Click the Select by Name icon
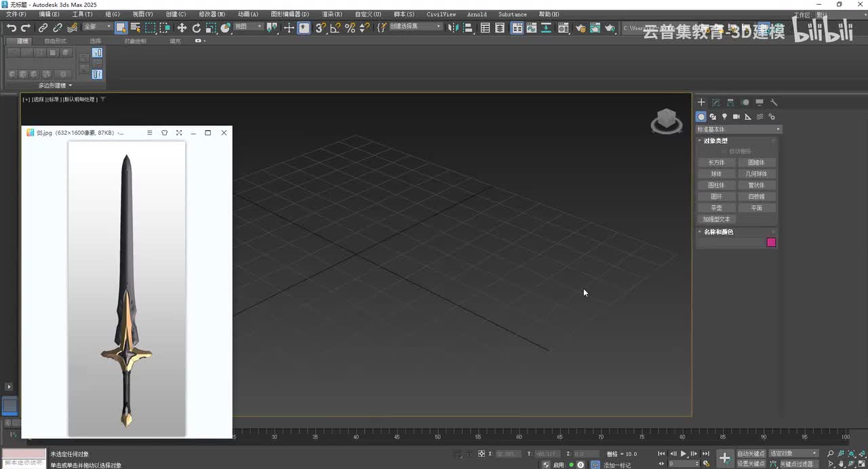This screenshot has width=868, height=469. coord(136,28)
